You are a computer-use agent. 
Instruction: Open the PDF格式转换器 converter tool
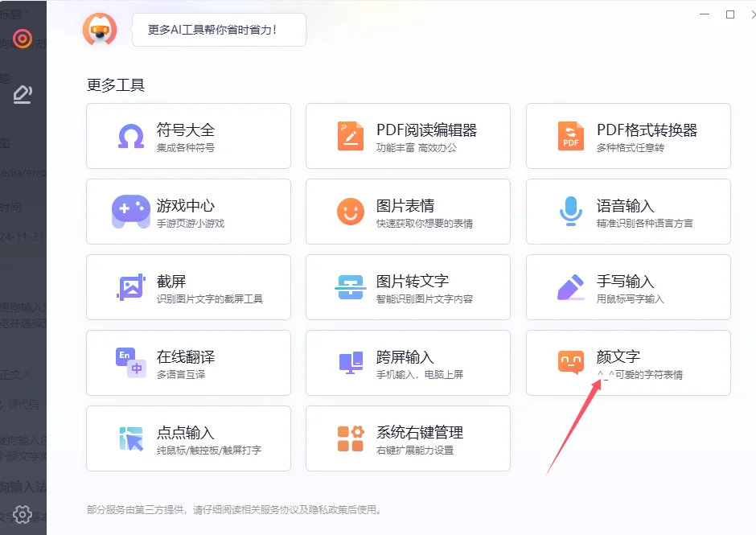[628, 135]
